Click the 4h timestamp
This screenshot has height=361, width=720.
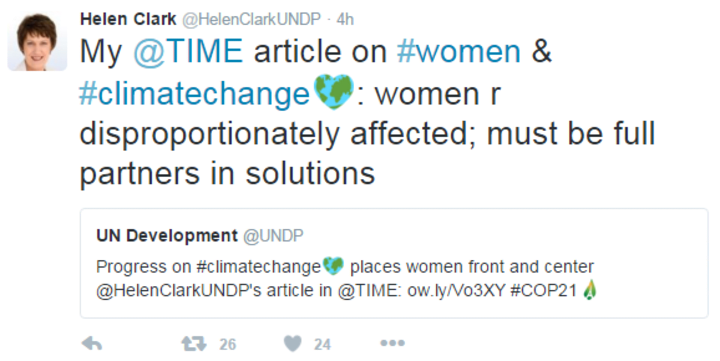[345, 19]
